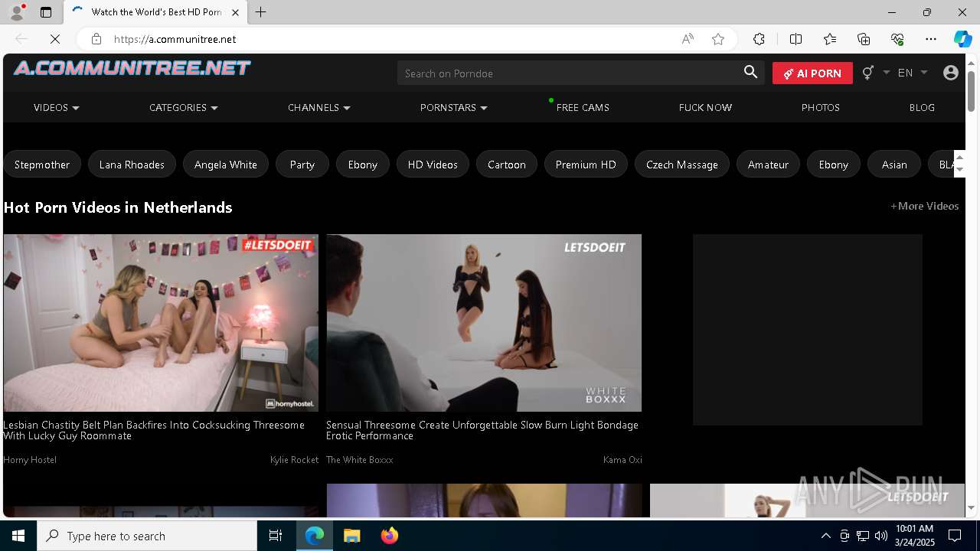
Task: Activate the Read aloud icon
Action: (688, 39)
